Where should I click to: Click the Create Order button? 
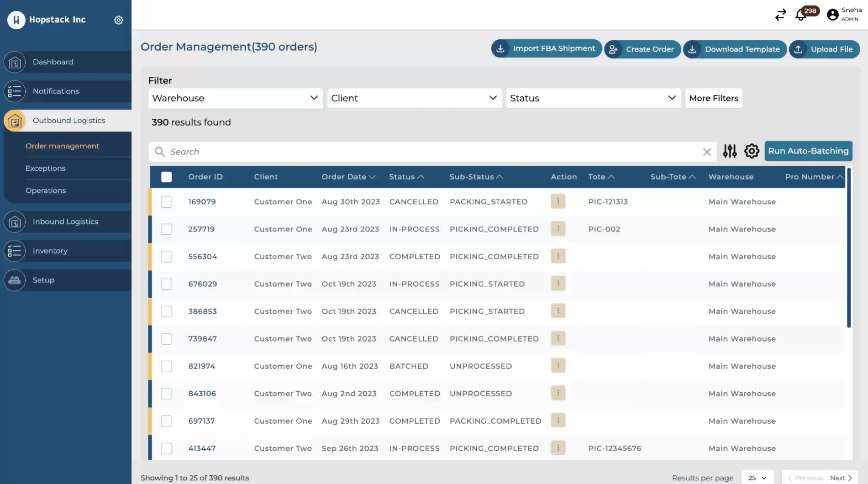642,49
